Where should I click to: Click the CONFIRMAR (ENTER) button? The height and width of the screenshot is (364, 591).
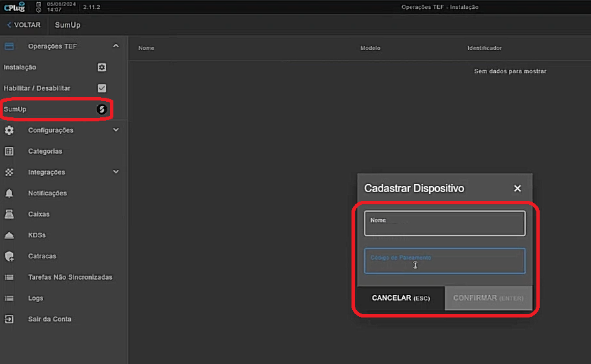(x=488, y=298)
